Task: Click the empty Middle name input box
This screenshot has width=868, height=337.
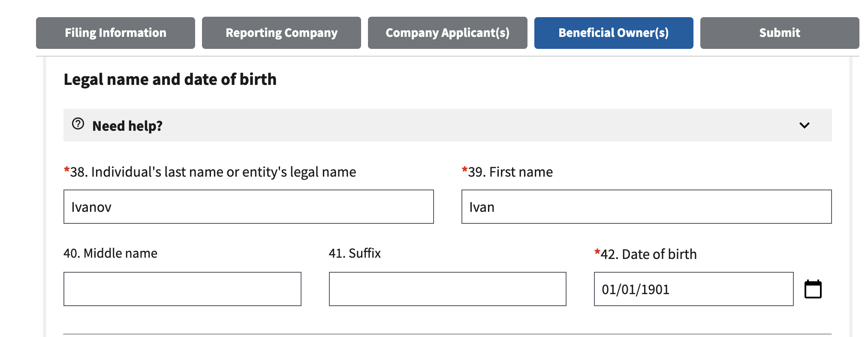Action: tap(182, 289)
